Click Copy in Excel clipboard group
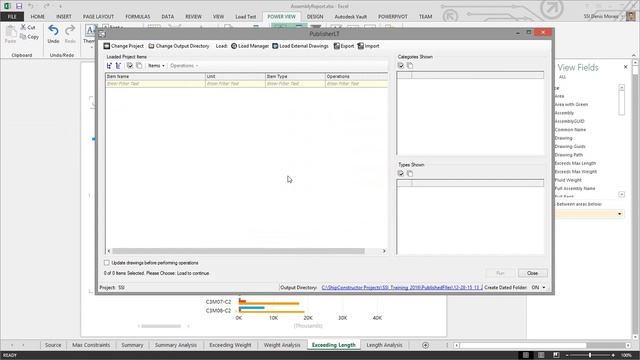The height and width of the screenshot is (360, 640). point(29,37)
